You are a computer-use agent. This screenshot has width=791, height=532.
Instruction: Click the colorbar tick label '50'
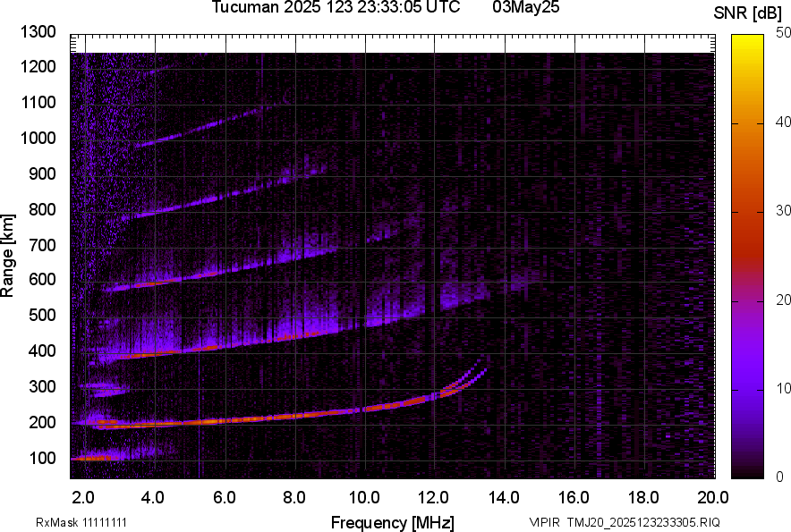click(x=784, y=33)
